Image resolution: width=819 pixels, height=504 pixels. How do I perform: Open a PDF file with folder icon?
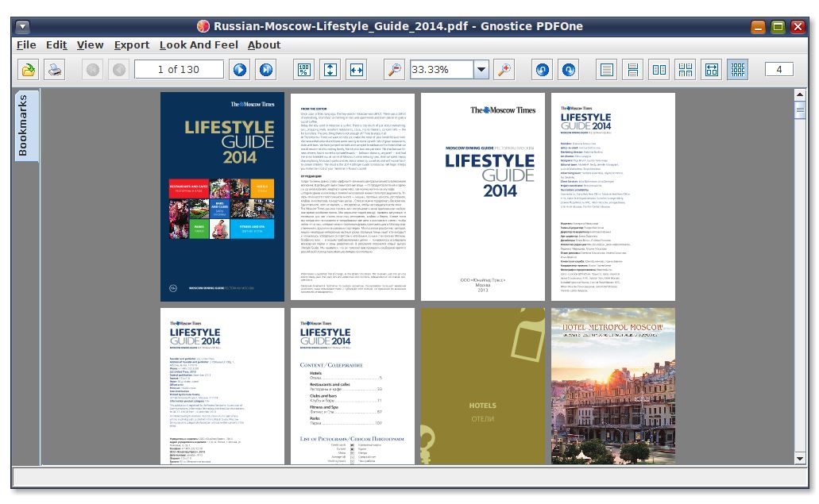tap(29, 69)
